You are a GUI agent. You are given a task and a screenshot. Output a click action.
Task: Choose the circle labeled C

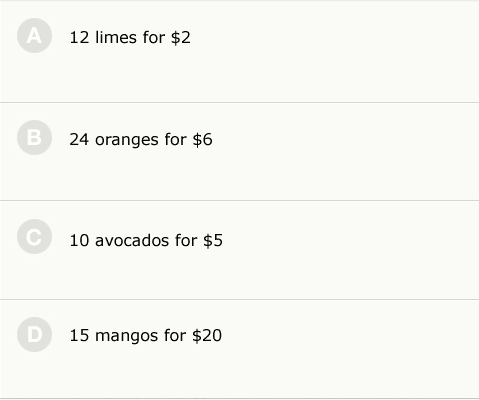click(34, 237)
